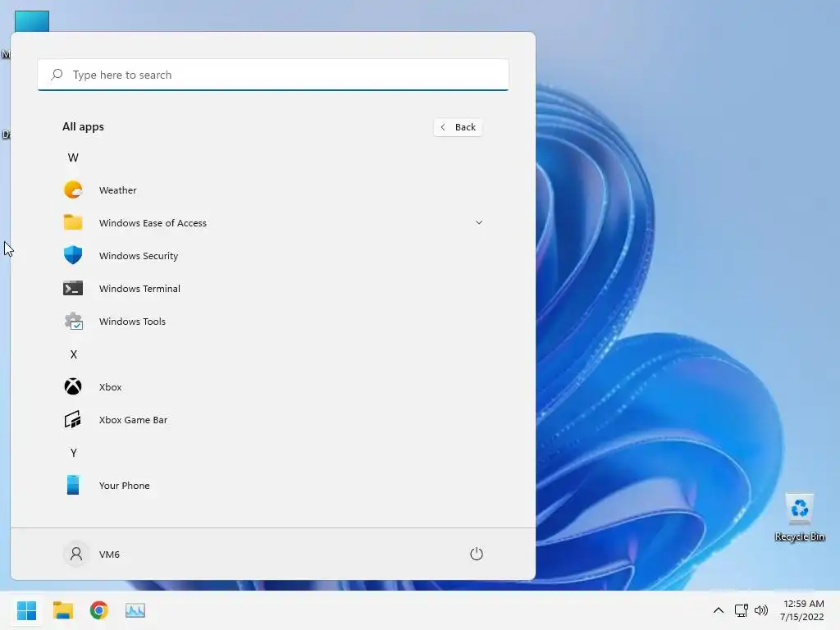Click the network status tray icon
This screenshot has width=840, height=630.
point(741,610)
